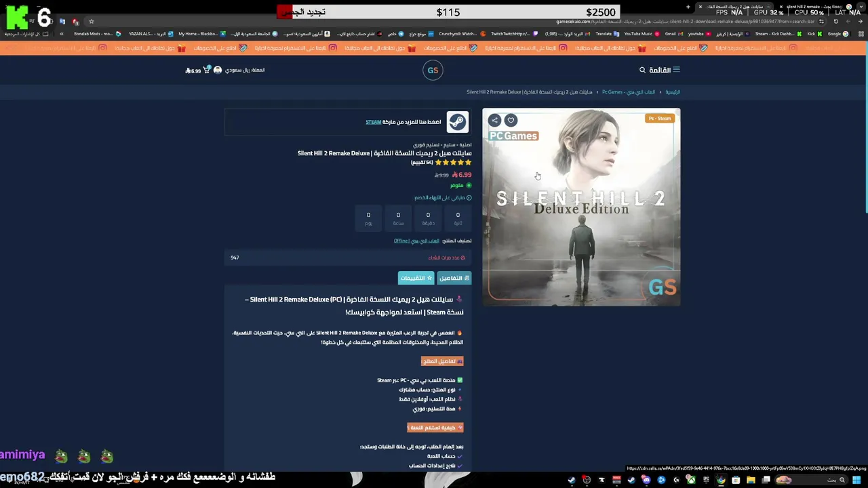Open File Explorer from the taskbar
The height and width of the screenshot is (488, 868).
[751, 480]
